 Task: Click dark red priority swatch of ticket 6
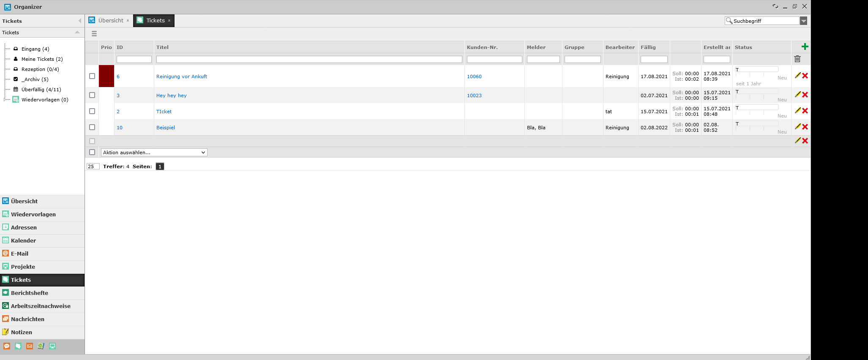click(106, 76)
